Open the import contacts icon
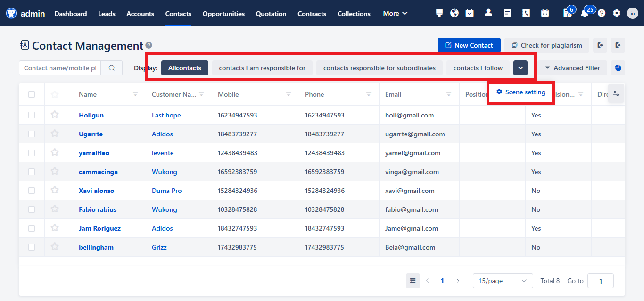Image resolution: width=644 pixels, height=301 pixels. 599,45
